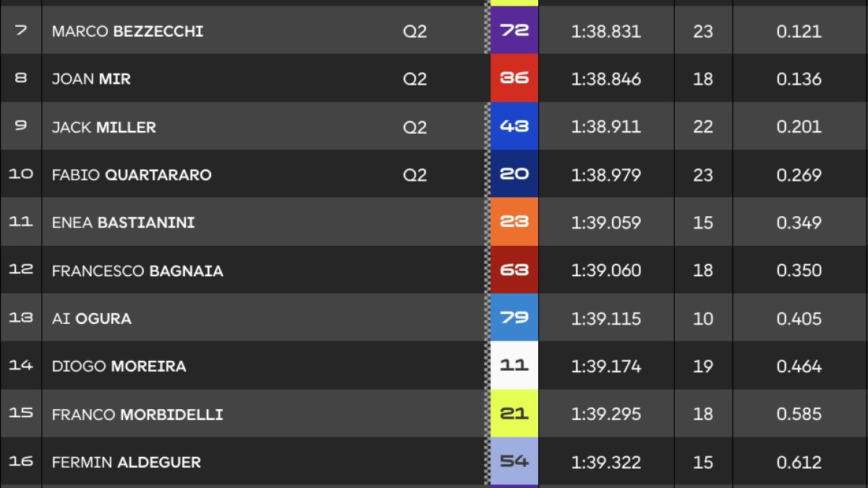Select the yellow number 21 badge

514,414
